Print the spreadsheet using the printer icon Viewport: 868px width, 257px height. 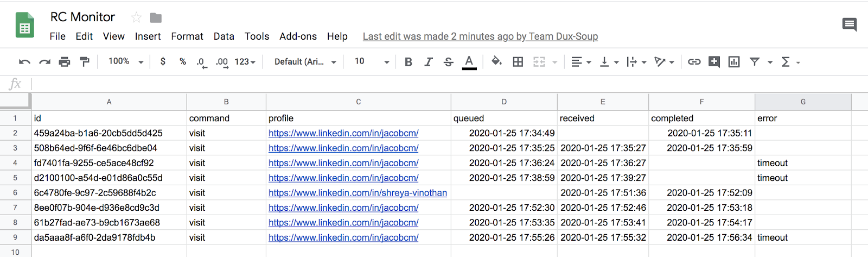coord(65,62)
